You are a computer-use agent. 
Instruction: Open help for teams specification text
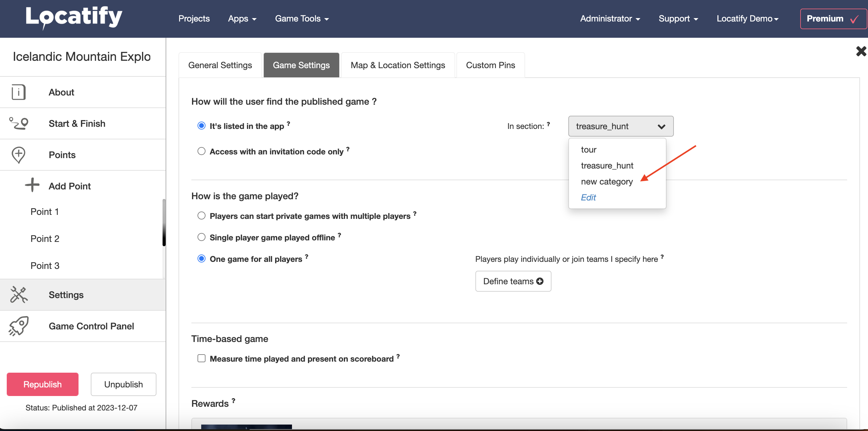(662, 256)
